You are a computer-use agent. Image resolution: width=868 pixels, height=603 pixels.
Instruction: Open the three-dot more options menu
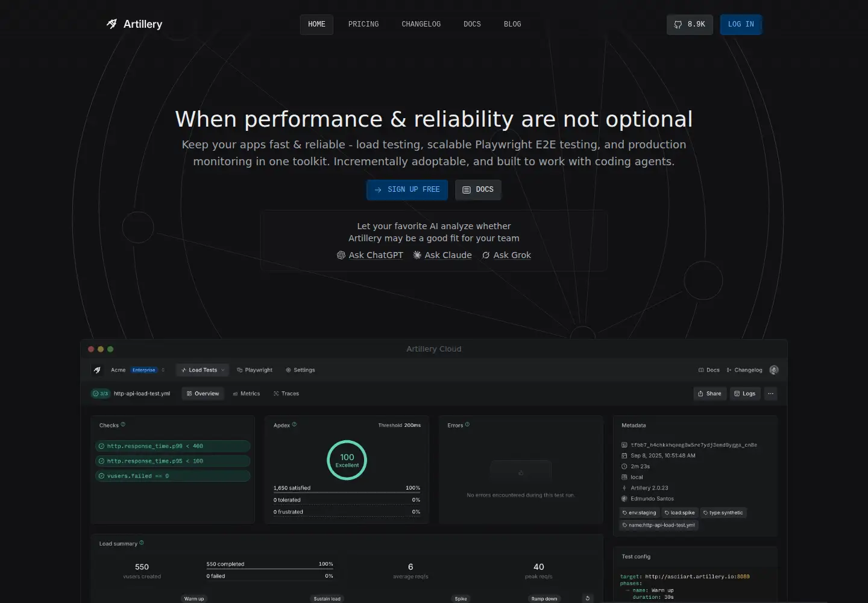tap(770, 394)
